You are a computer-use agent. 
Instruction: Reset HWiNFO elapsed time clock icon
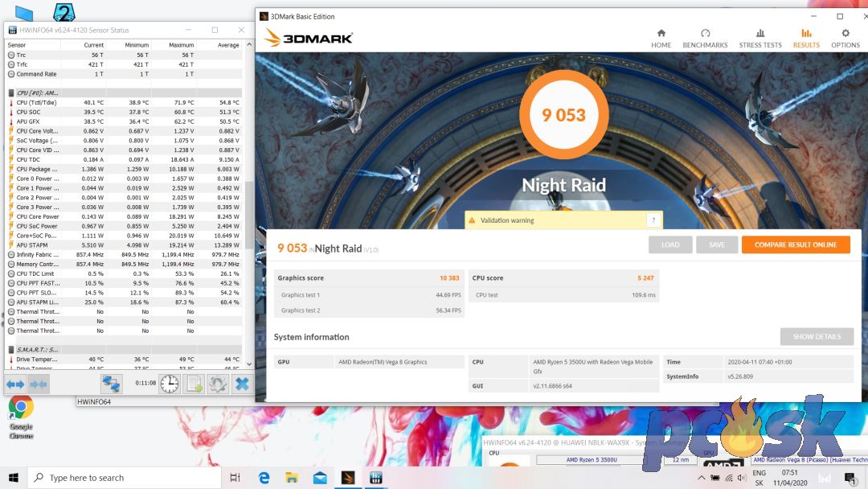[x=170, y=384]
